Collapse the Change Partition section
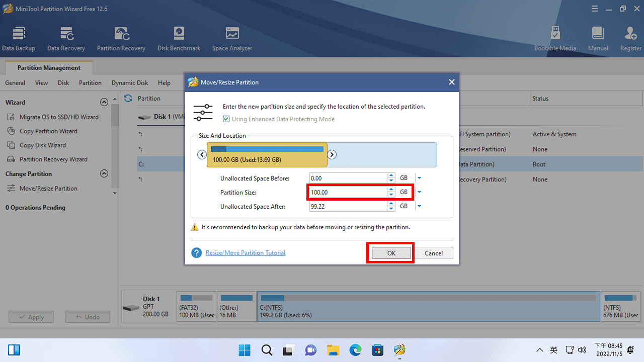Image resolution: width=644 pixels, height=362 pixels. tap(104, 173)
